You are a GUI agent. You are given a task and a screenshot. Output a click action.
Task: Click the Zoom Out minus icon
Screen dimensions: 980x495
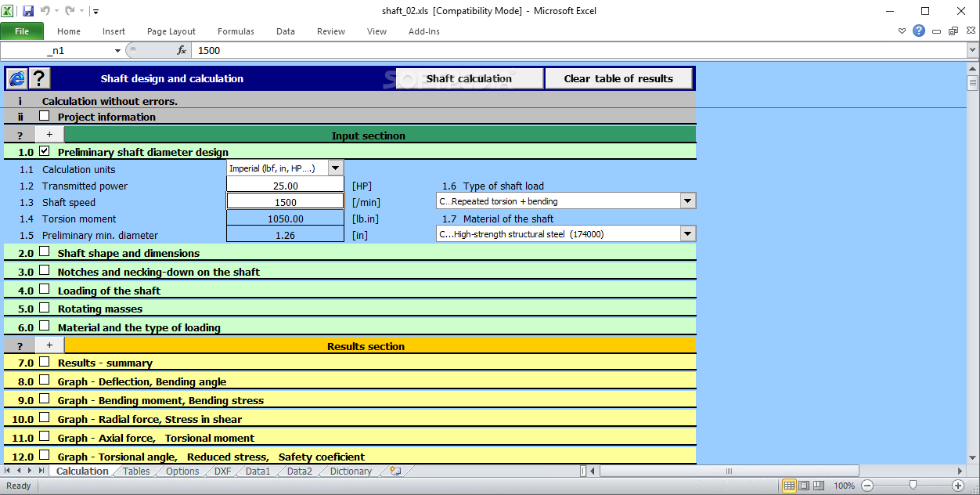(x=867, y=486)
